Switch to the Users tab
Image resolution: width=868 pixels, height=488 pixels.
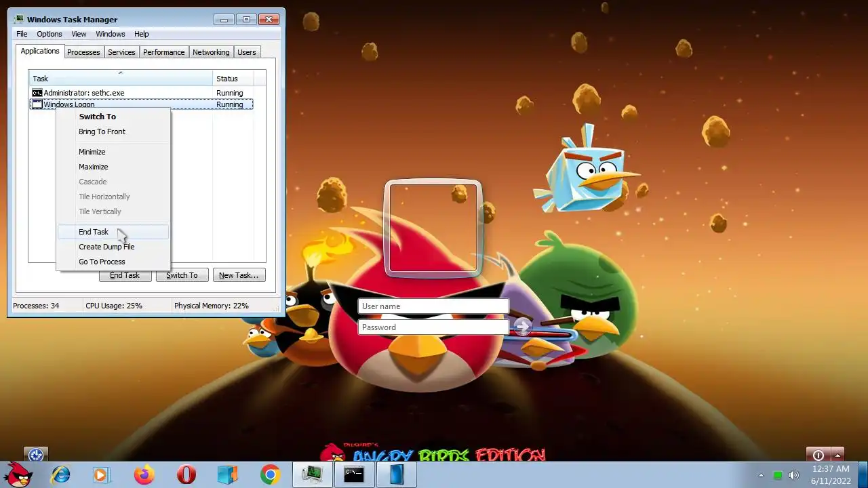[x=247, y=52]
